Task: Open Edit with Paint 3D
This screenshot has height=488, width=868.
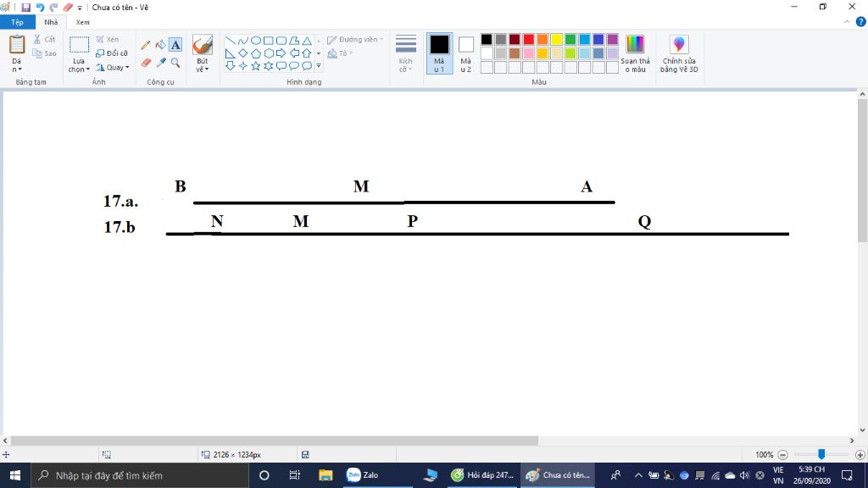Action: pos(679,53)
